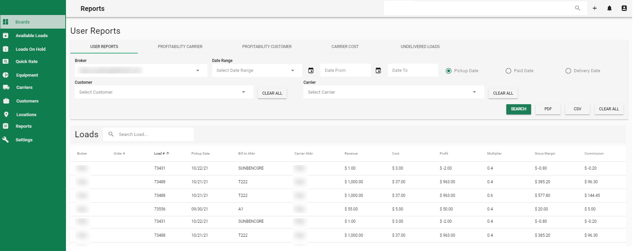This screenshot has width=644, height=251.
Task: Click the Date From input field
Action: coord(345,70)
